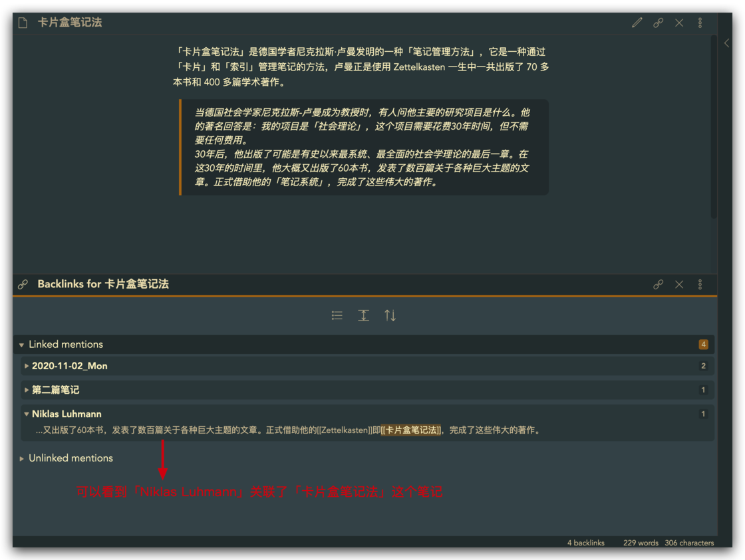Click the document icon beside note title
The height and width of the screenshot is (560, 745).
(23, 23)
